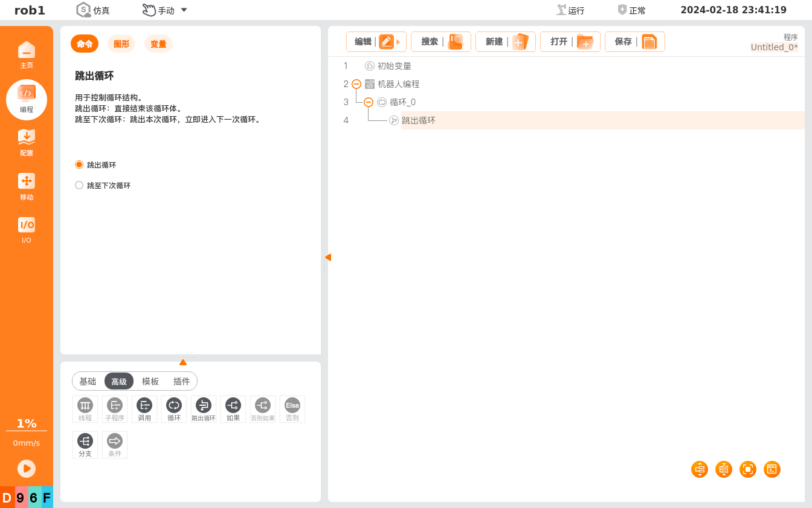The height and width of the screenshot is (508, 812).
Task: Switch to the 插件 command category
Action: [x=182, y=382]
